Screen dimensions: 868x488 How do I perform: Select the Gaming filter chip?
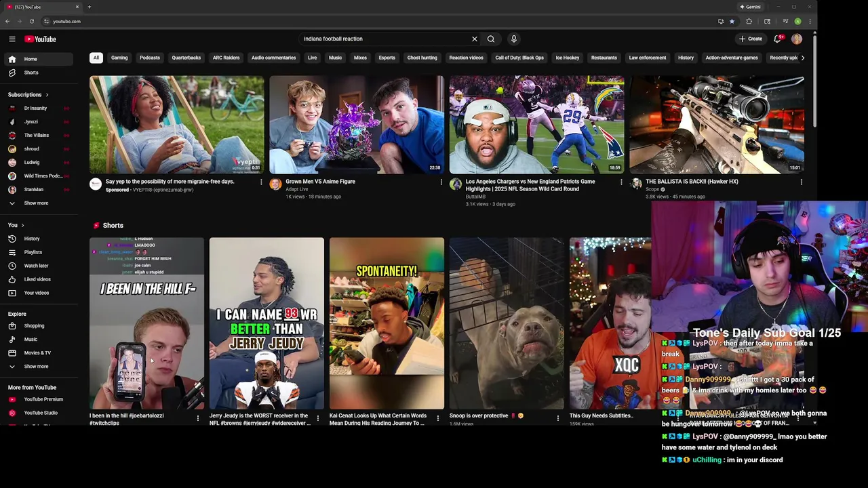coord(119,58)
